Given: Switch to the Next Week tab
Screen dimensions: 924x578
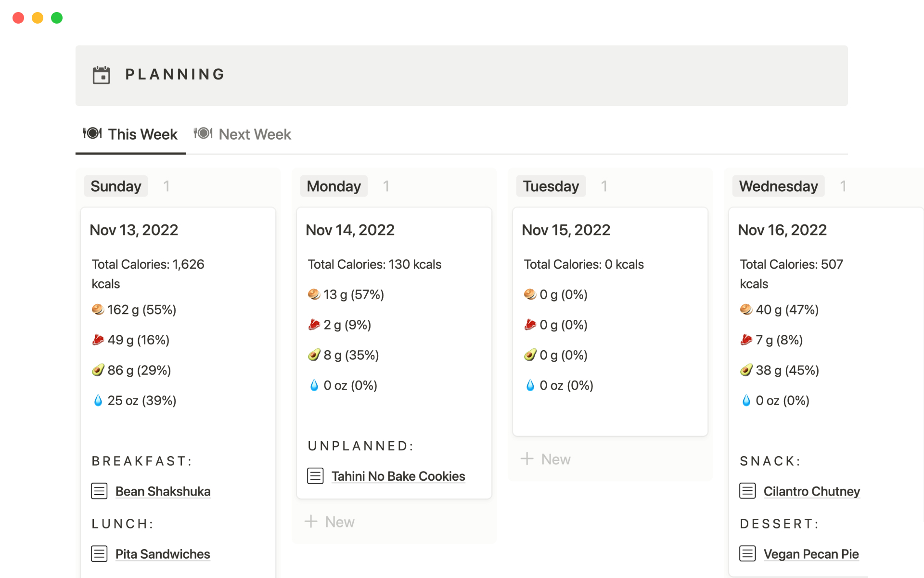Looking at the screenshot, I should coord(255,134).
